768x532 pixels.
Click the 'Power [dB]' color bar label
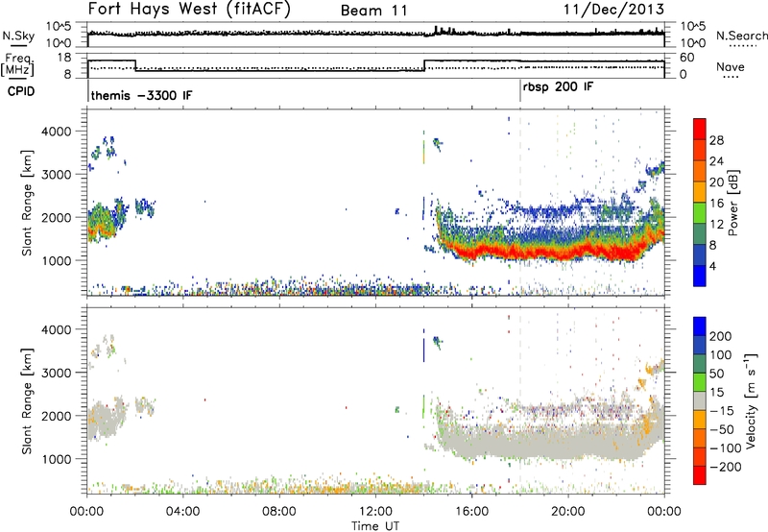click(732, 203)
